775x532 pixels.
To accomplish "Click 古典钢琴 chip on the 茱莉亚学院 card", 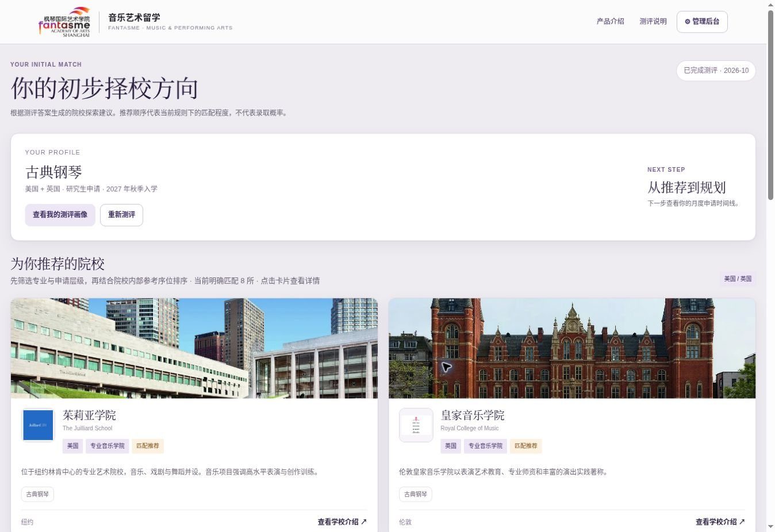I will point(37,494).
